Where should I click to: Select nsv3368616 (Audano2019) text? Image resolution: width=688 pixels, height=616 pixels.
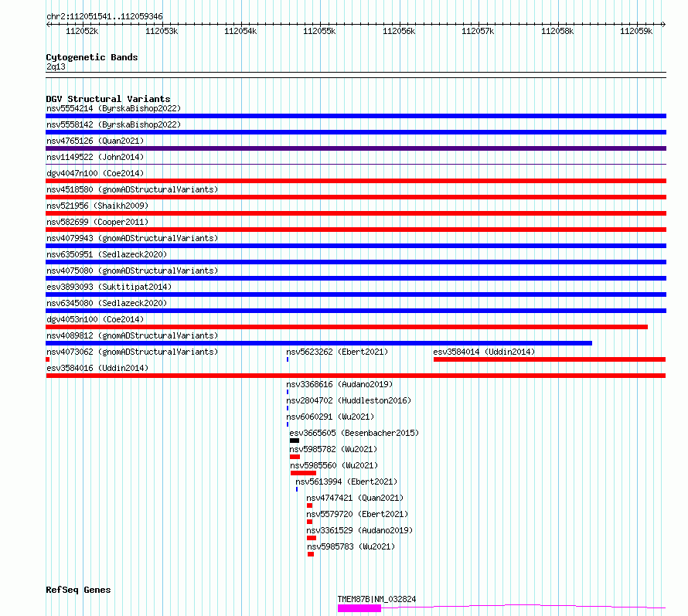coord(339,384)
